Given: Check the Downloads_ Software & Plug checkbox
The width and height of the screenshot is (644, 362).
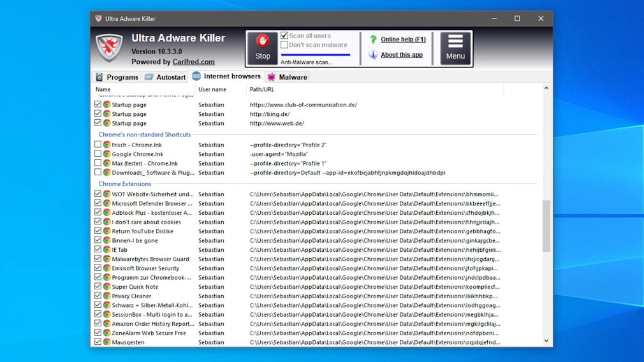Looking at the screenshot, I should (x=98, y=172).
